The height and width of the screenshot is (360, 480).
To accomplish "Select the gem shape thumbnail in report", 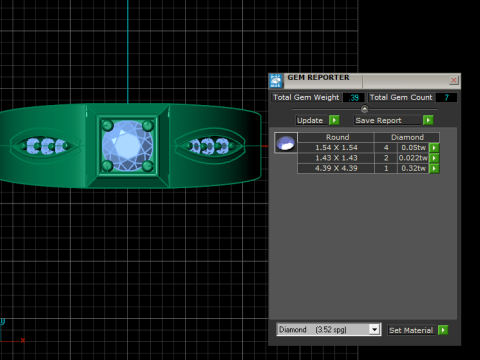I will (286, 143).
